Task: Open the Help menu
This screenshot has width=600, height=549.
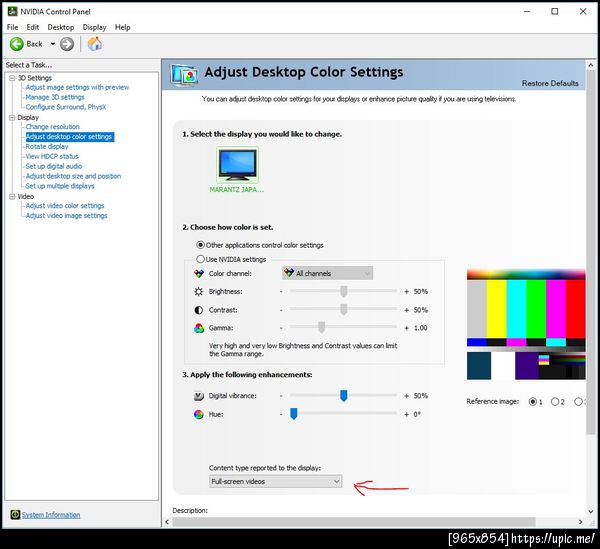Action: point(122,27)
